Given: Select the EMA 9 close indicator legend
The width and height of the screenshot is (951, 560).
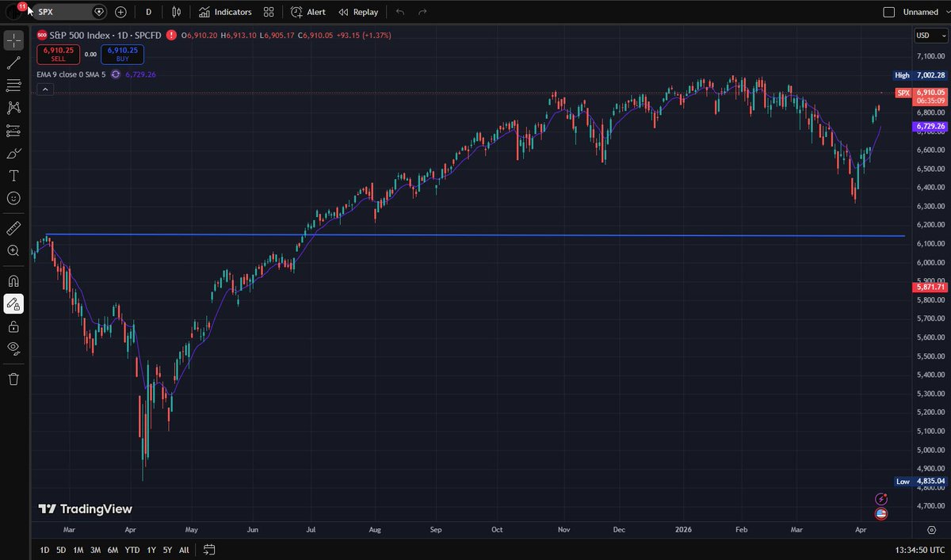Looking at the screenshot, I should (71, 74).
